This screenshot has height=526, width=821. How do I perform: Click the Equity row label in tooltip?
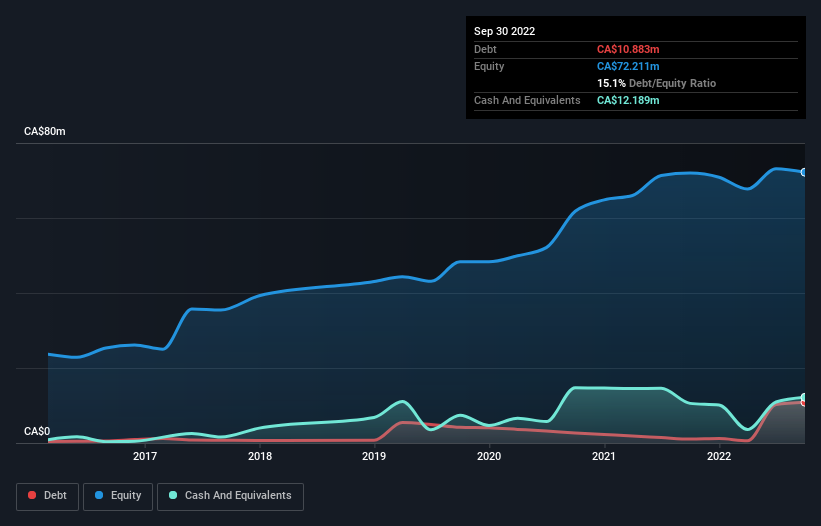click(x=489, y=66)
